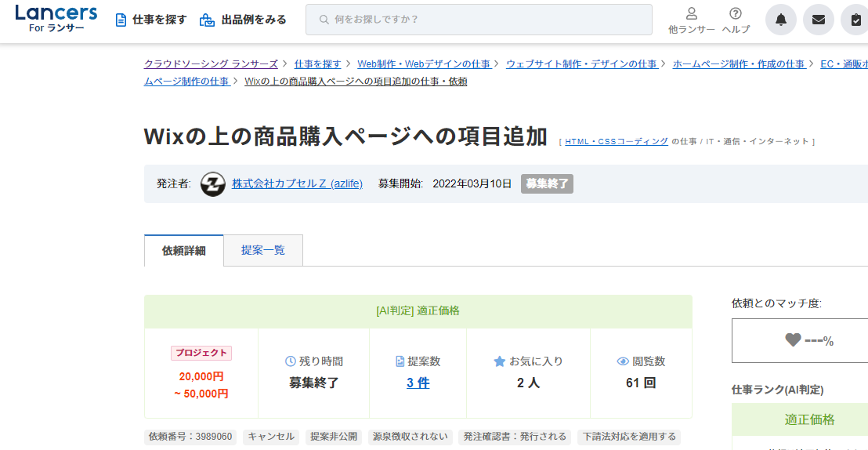Click the 発注確認書：発行される tag
This screenshot has height=450, width=868.
tap(515, 437)
